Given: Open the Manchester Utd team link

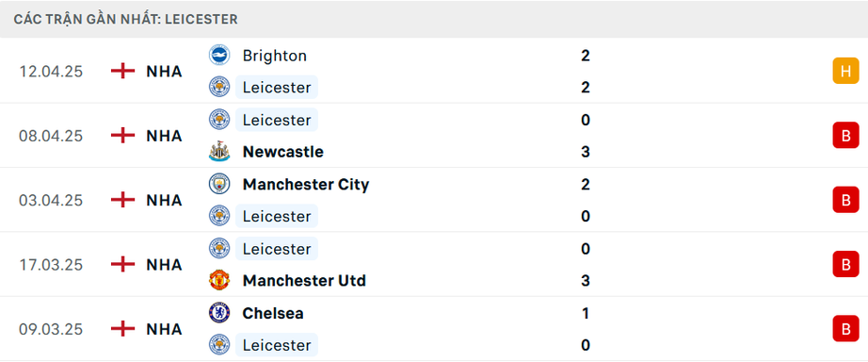Looking at the screenshot, I should click(x=304, y=281).
